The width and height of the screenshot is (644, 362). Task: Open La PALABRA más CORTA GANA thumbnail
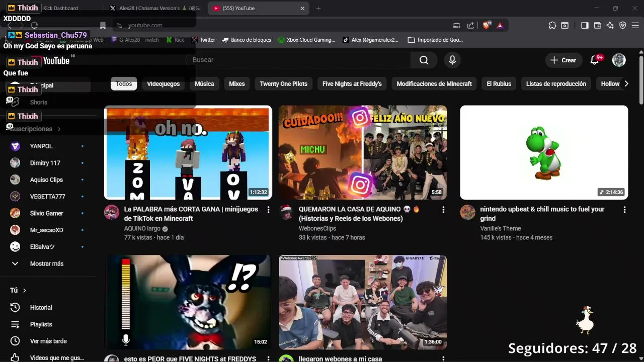(x=188, y=152)
